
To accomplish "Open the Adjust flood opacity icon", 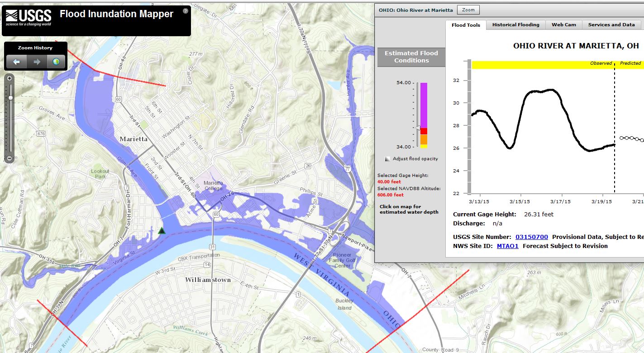I will tap(387, 159).
